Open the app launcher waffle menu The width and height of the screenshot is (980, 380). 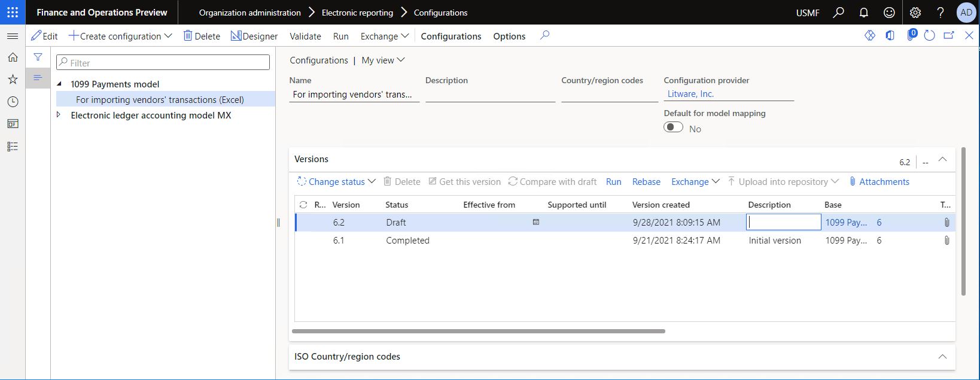(x=13, y=12)
